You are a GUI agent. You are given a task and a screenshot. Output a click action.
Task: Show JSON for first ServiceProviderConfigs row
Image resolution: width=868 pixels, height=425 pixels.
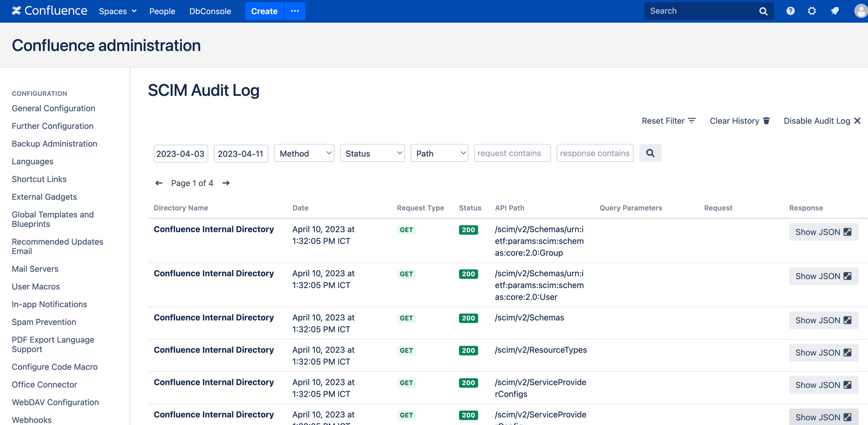(x=823, y=385)
